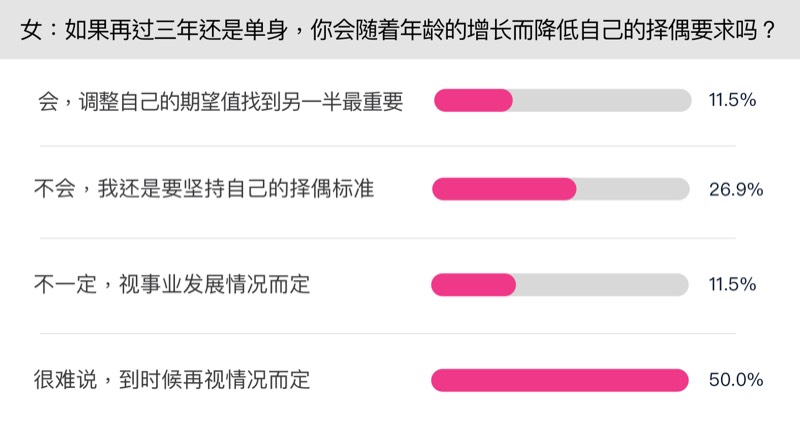Click gray unfilled bar portion of "会，调整自己的期望值" row
This screenshot has height=440, width=800.
pos(601,100)
